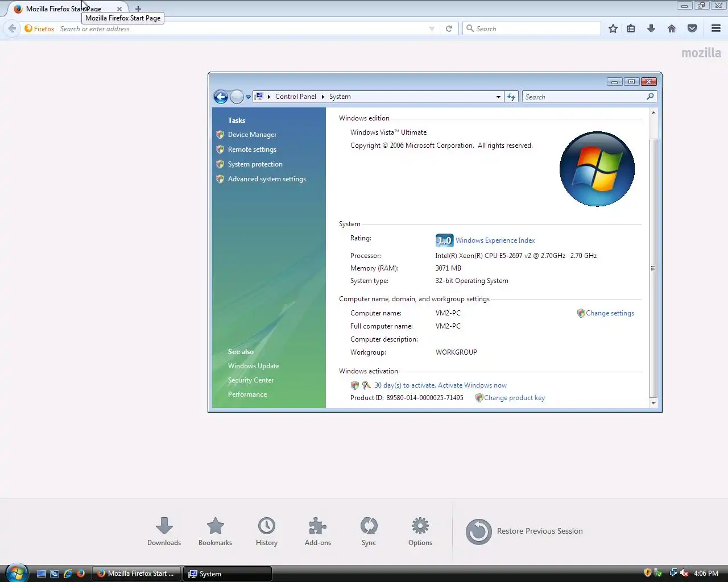Click Switch between windows quick launch icon
This screenshot has width=728, height=582.
[55, 573]
